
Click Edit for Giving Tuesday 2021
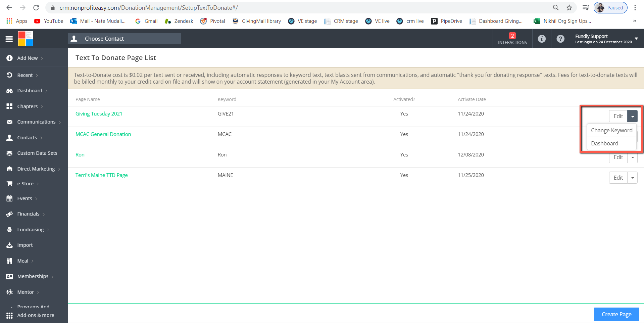tap(618, 116)
